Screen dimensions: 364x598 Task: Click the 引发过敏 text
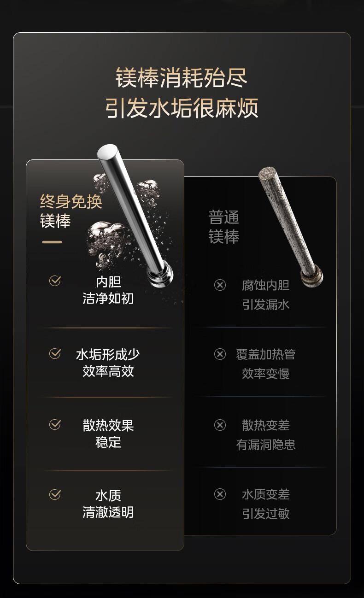click(x=266, y=514)
